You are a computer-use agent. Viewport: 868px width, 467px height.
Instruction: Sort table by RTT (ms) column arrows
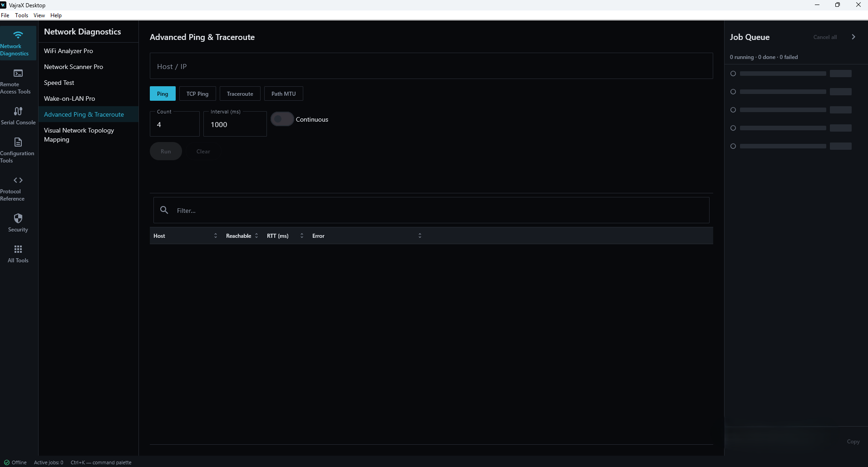(302, 236)
